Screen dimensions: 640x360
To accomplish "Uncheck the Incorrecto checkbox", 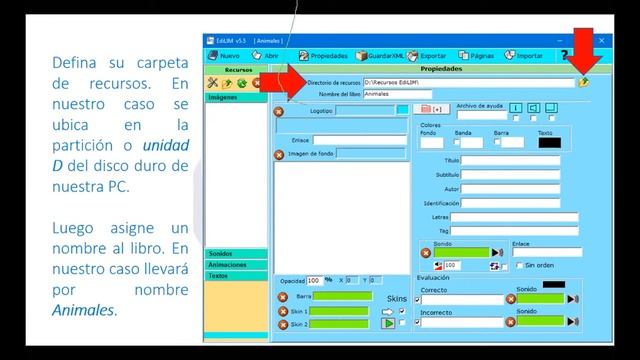I will click(417, 322).
